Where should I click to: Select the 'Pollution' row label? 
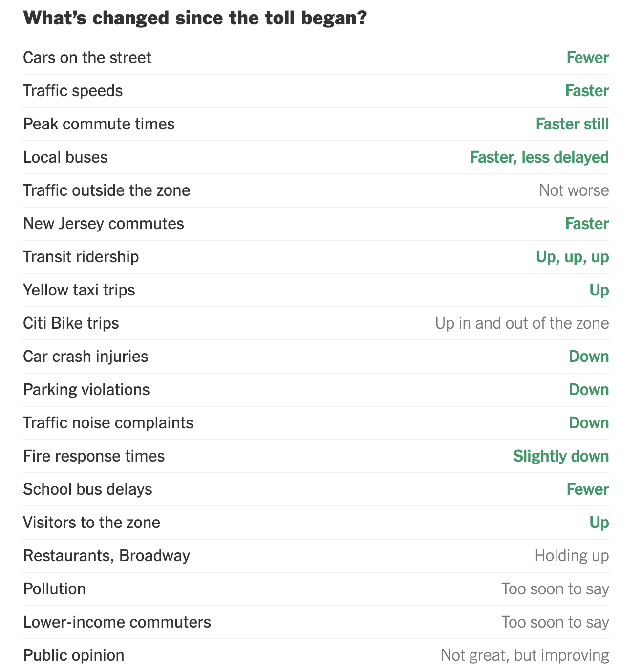tap(54, 589)
